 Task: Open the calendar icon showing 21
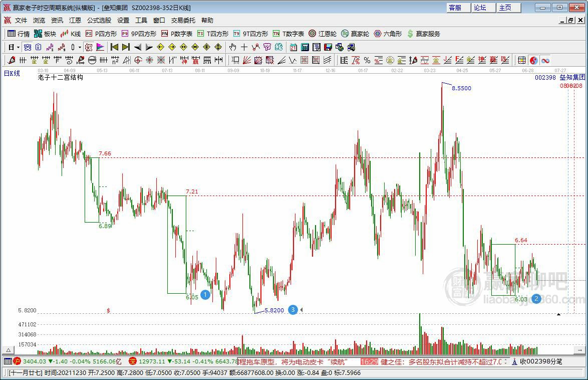[293, 47]
